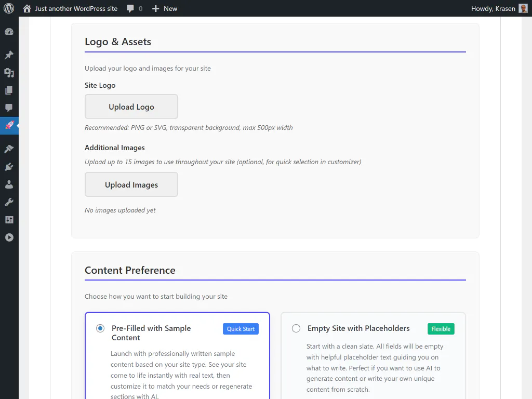This screenshot has width=532, height=399.
Task: Select Empty Site with Placeholders radio
Action: point(296,328)
